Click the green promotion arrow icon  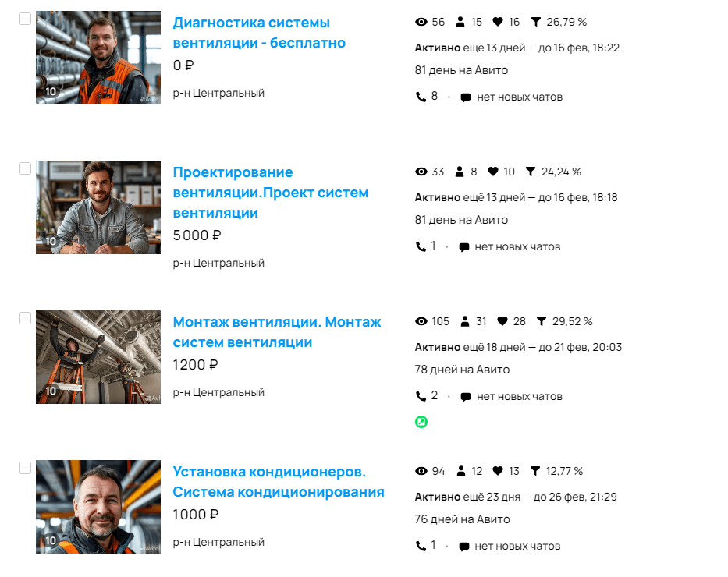(x=421, y=422)
